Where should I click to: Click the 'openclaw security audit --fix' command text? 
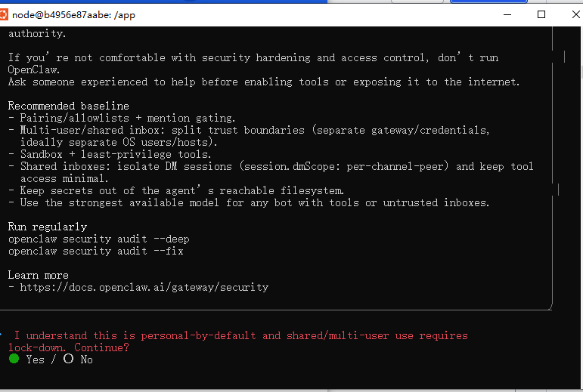click(x=96, y=252)
